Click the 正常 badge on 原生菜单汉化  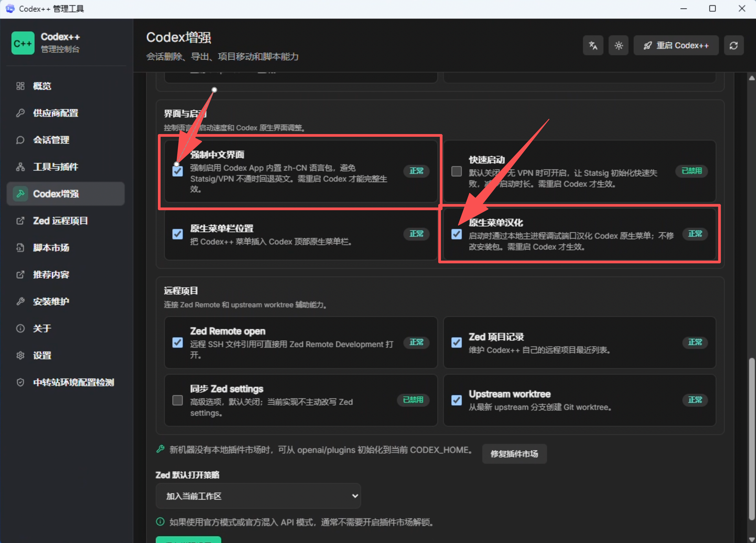695,234
